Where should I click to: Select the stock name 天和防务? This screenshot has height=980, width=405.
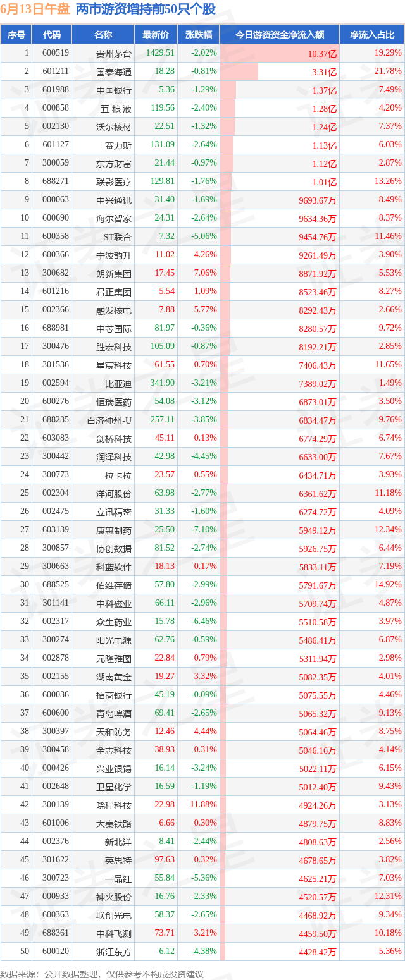[114, 732]
